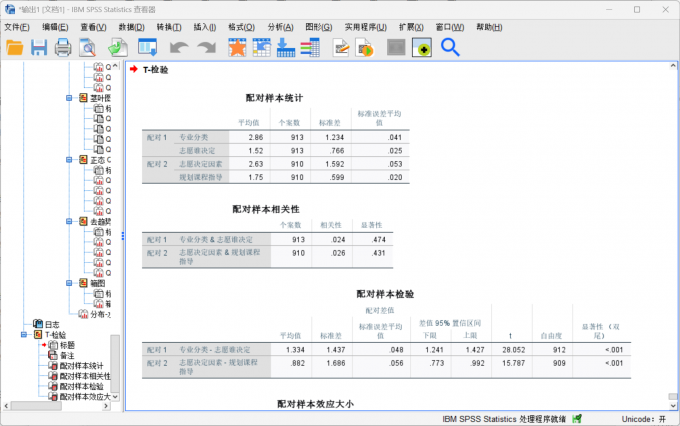Viewport: 680px width, 426px height.
Task: Open the 帮助(H) menu
Action: (489, 27)
